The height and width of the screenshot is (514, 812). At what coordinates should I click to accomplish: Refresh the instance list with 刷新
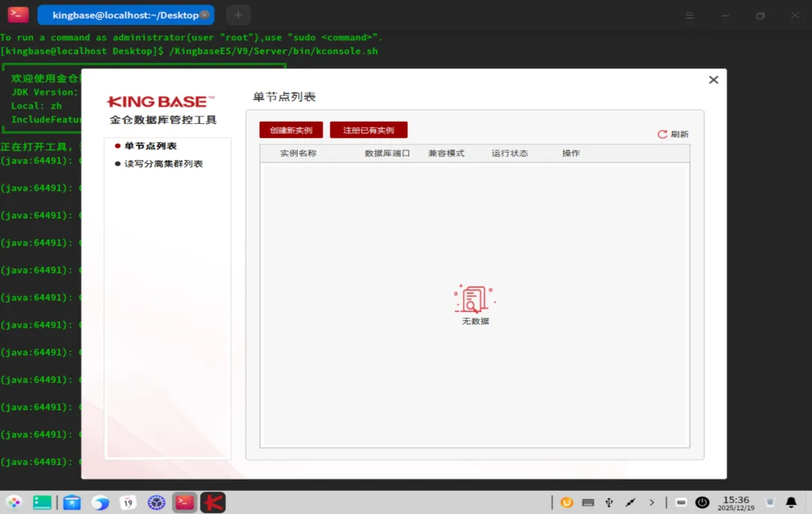(x=673, y=134)
